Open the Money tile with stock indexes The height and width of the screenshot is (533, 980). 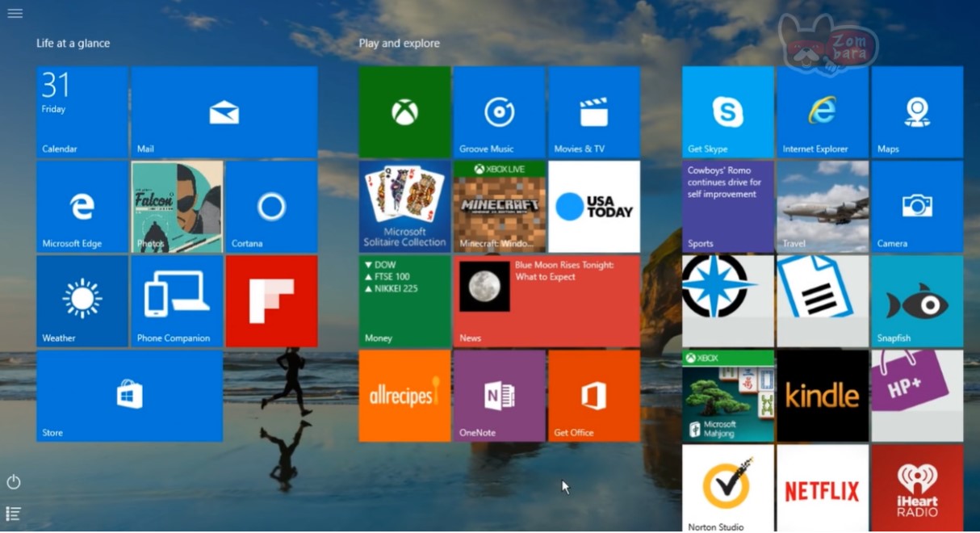click(x=404, y=301)
